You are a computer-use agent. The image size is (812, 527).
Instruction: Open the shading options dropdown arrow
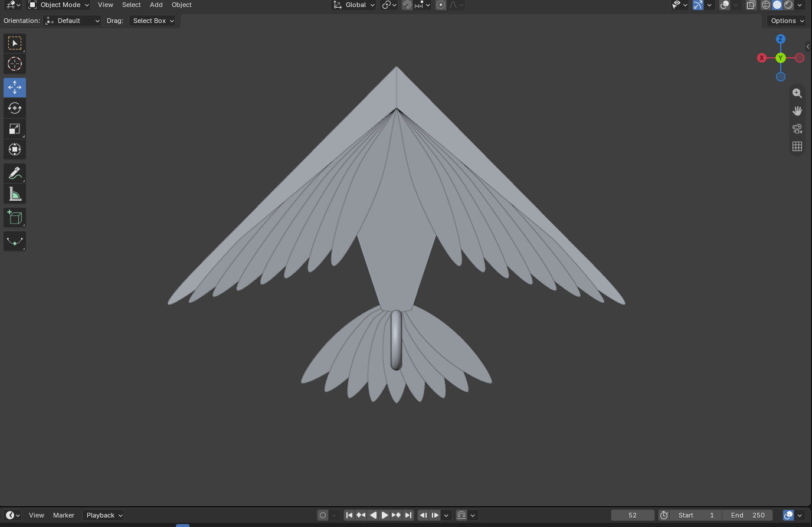(x=800, y=5)
